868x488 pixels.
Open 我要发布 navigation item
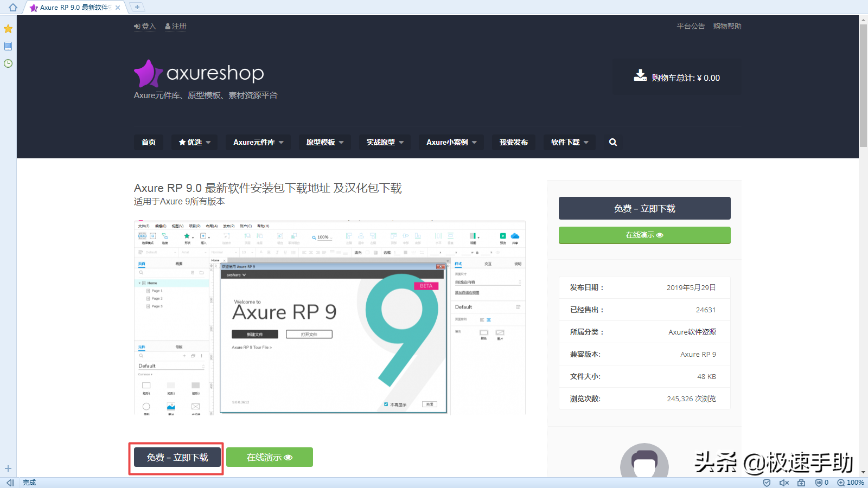[x=514, y=142]
